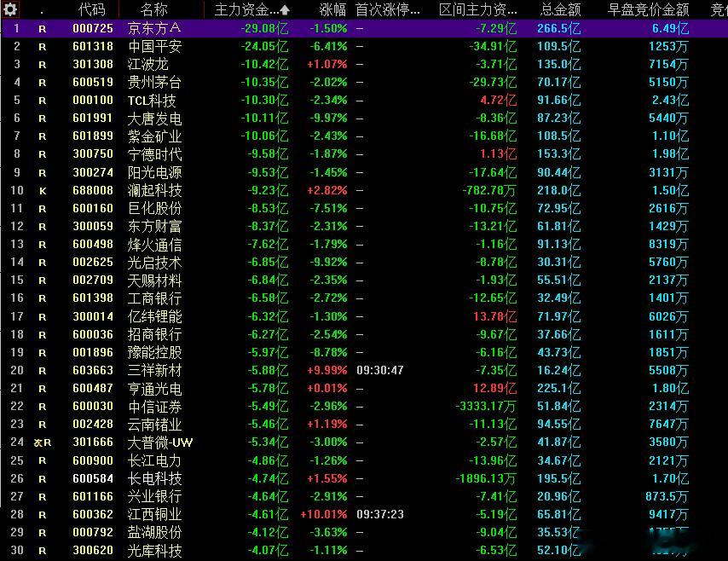Select stock 京东方A

tap(154, 28)
